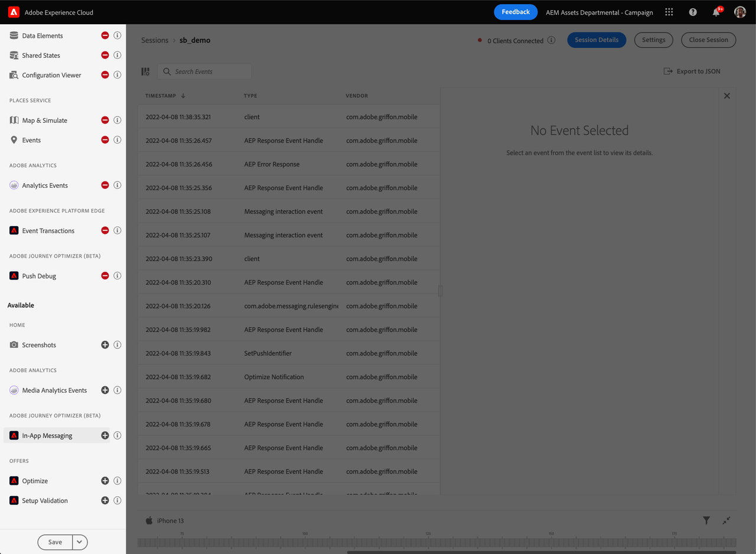The image size is (756, 554).
Task: Sort by the Timestamp column header
Action: click(x=165, y=96)
